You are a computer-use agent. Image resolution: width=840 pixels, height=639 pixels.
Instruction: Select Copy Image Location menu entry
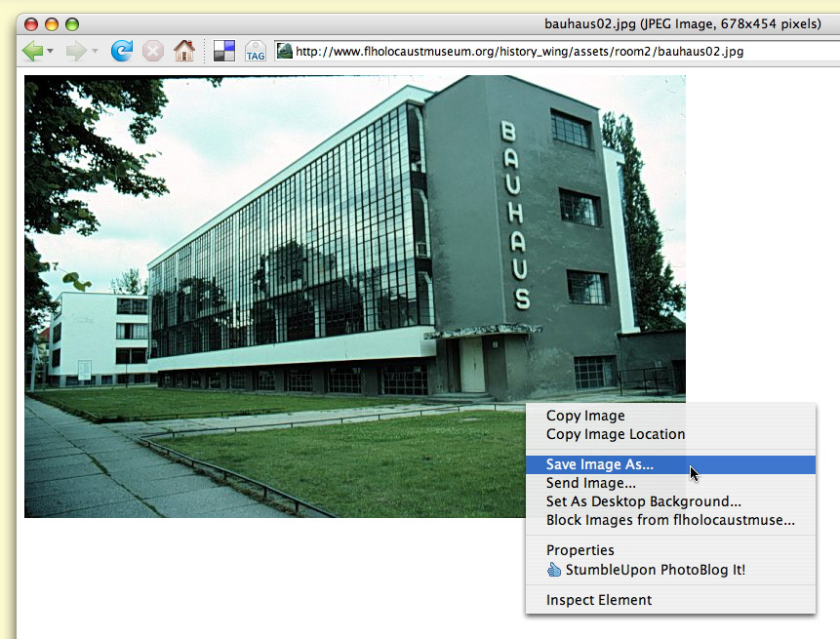click(x=615, y=434)
